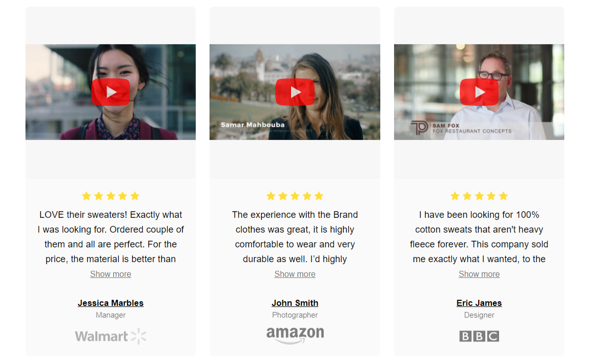Click the third star in Jessica's rating
600x364 pixels.
click(x=111, y=197)
